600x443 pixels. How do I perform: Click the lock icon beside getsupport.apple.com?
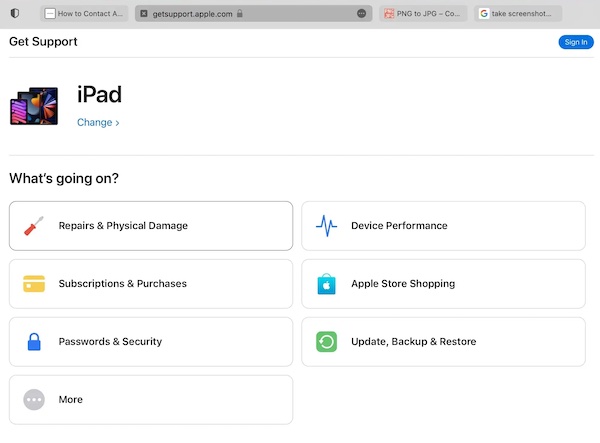point(240,13)
